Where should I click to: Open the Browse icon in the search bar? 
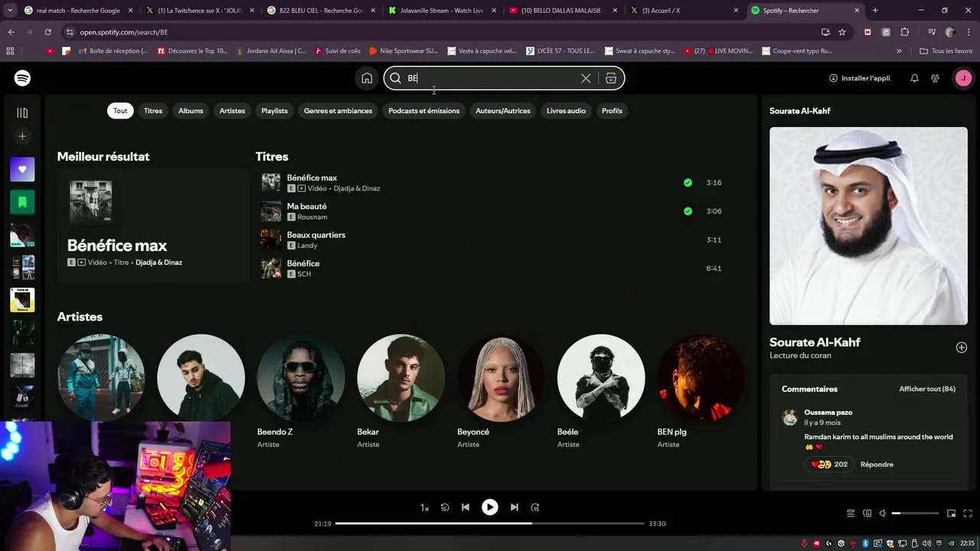[x=611, y=78]
